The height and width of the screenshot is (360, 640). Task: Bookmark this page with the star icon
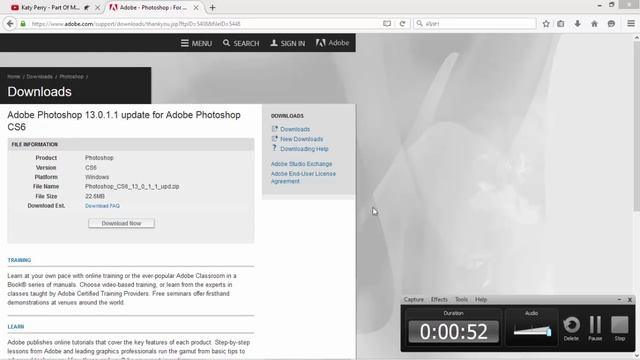546,24
